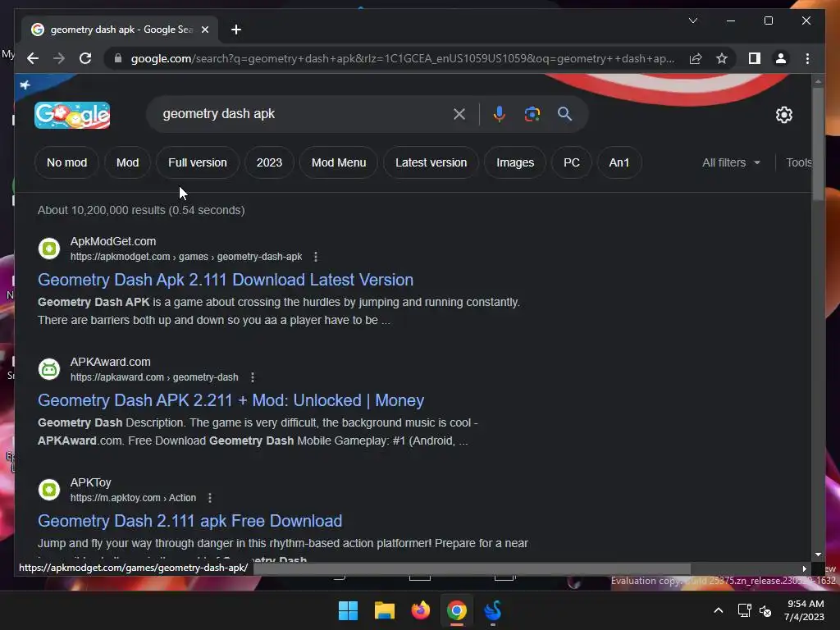
Task: Select the Mod Menu filter chip
Action: click(339, 162)
